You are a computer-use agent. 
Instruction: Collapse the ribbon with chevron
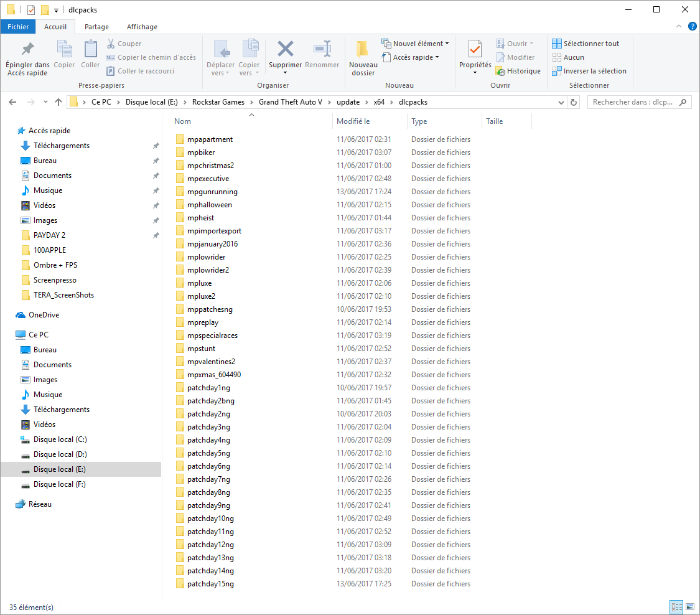click(679, 26)
